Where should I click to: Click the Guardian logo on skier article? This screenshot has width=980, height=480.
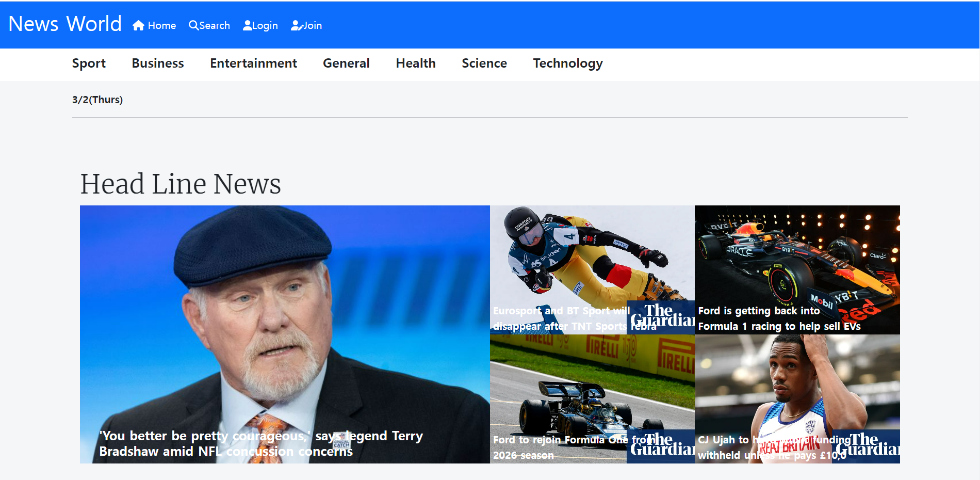pyautogui.click(x=661, y=317)
